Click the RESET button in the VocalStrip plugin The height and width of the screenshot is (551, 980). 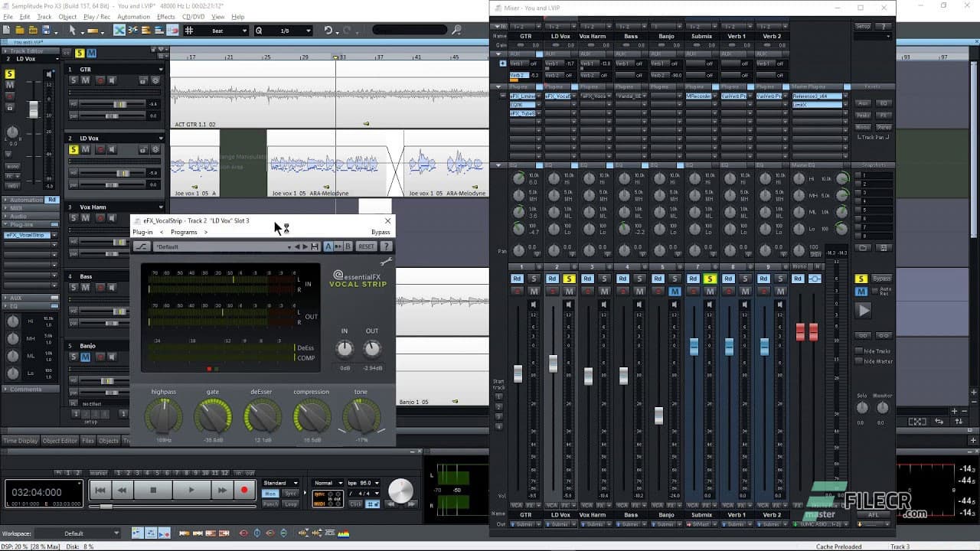(367, 246)
